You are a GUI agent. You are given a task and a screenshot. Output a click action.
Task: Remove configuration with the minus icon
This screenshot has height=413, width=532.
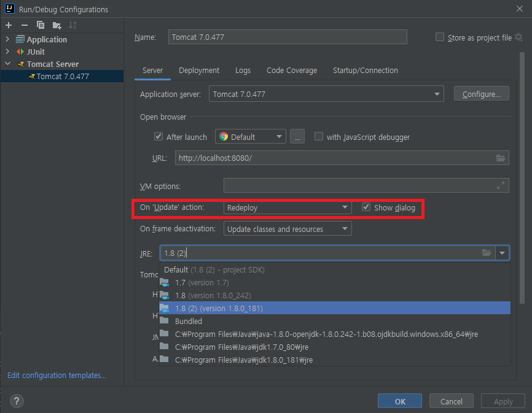pyautogui.click(x=25, y=25)
